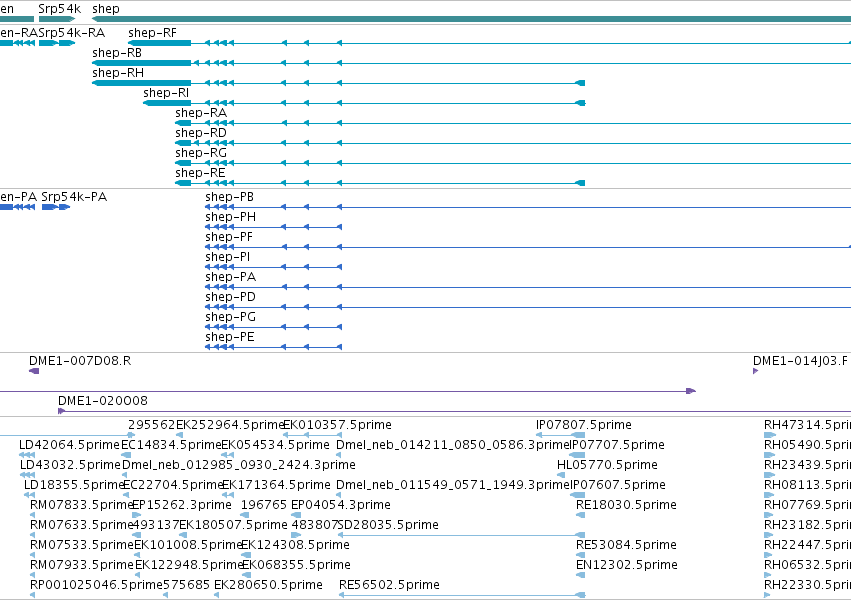851x600 pixels.
Task: Select the shep-PF protein label
Action: tap(229, 237)
